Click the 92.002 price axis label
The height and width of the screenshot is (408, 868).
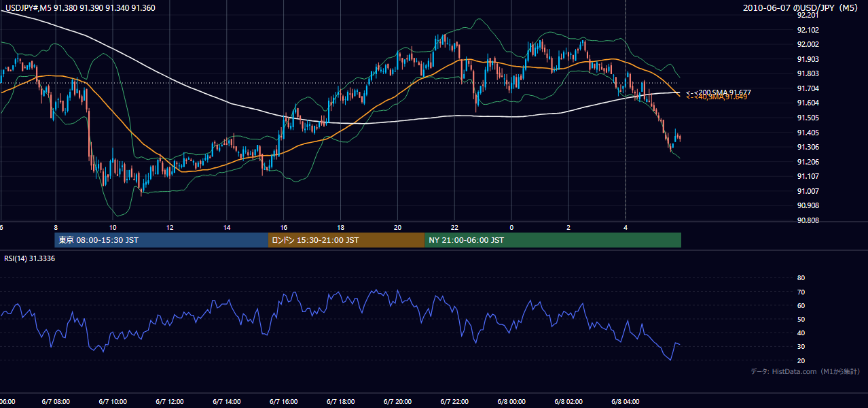[x=810, y=44]
